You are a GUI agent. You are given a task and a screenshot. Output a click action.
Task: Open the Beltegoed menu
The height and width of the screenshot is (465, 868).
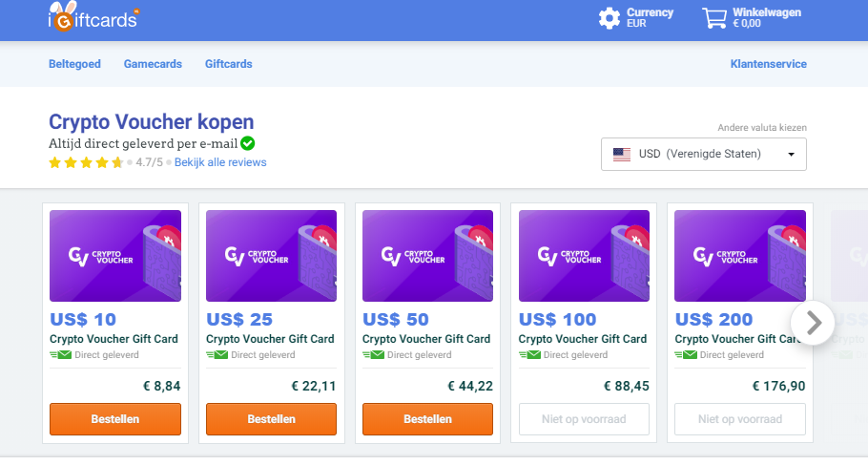(x=74, y=64)
